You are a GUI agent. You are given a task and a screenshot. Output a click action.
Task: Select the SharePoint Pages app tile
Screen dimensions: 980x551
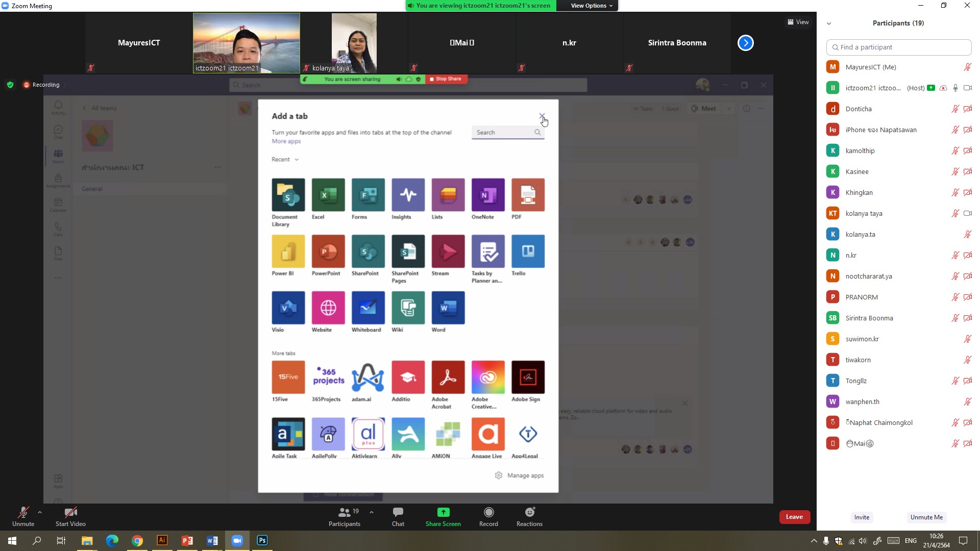[x=408, y=252]
